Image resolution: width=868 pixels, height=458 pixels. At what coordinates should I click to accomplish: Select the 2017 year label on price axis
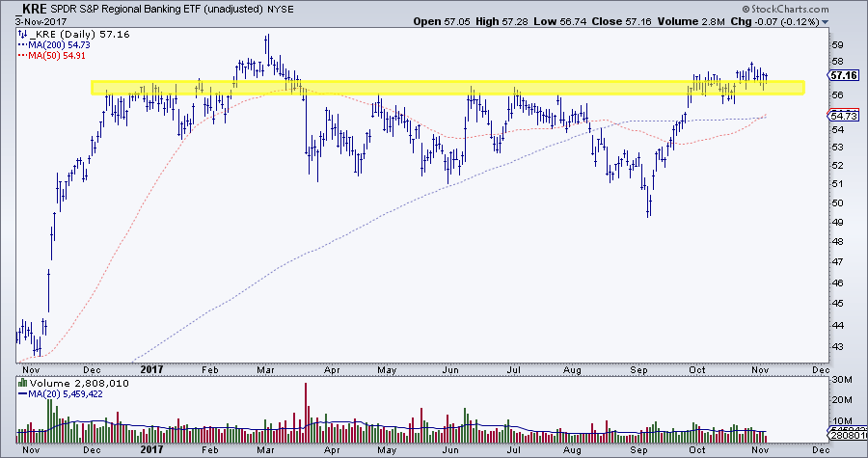click(151, 368)
